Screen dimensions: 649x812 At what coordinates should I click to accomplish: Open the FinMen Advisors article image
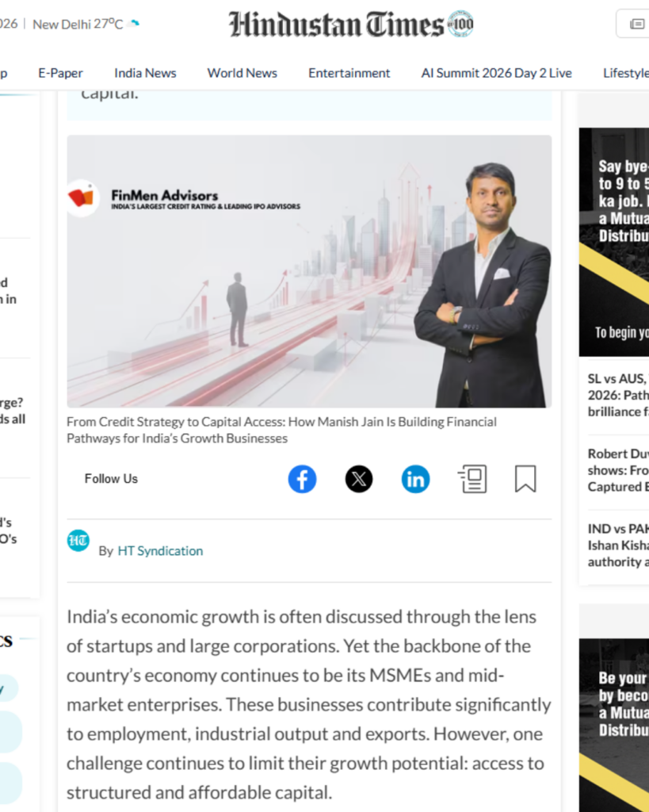[309, 271]
